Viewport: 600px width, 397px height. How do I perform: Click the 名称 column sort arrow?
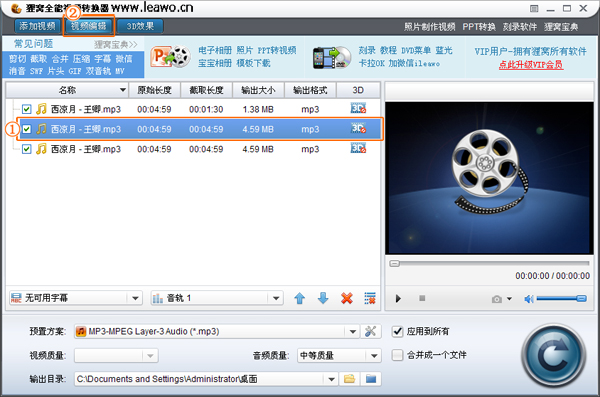pos(122,90)
